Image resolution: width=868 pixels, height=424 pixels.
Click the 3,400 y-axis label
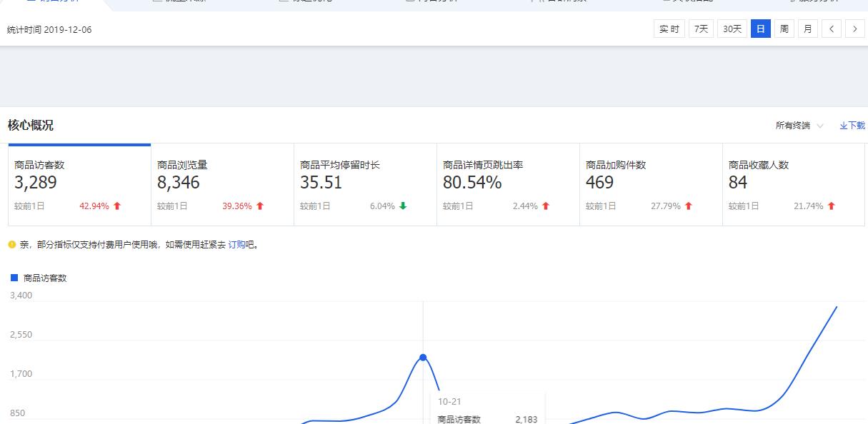(x=21, y=296)
